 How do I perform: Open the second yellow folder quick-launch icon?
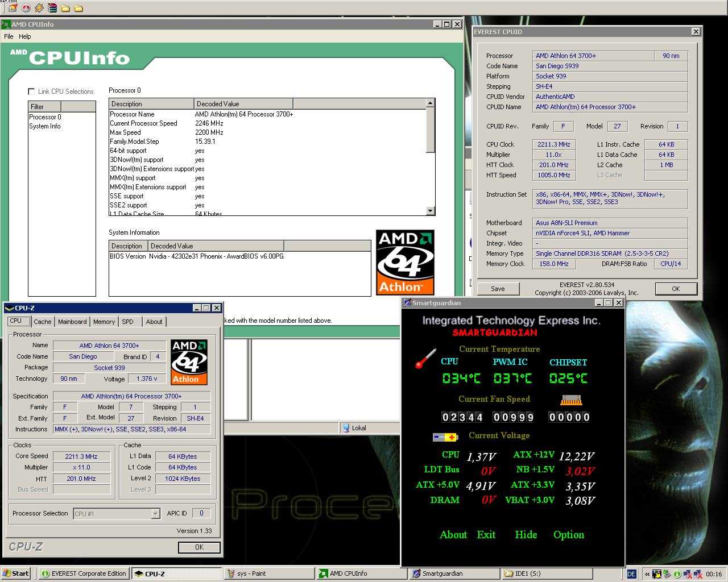[78, 8]
